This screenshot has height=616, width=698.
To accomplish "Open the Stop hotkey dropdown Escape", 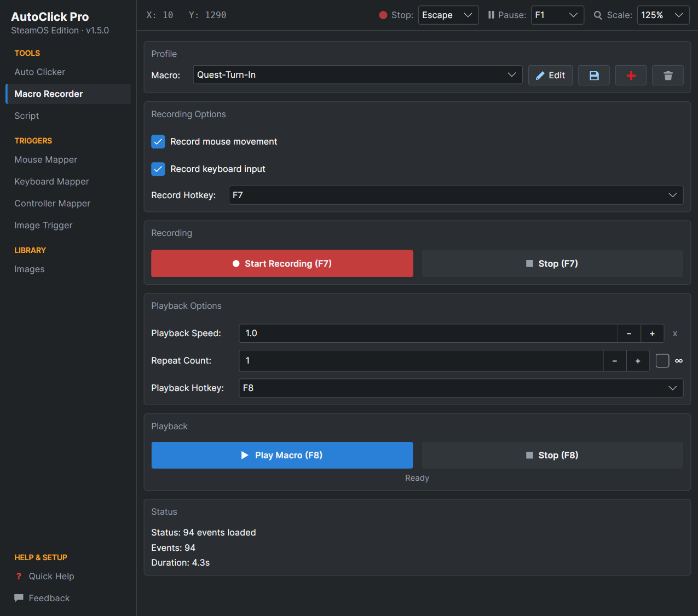I will click(448, 15).
